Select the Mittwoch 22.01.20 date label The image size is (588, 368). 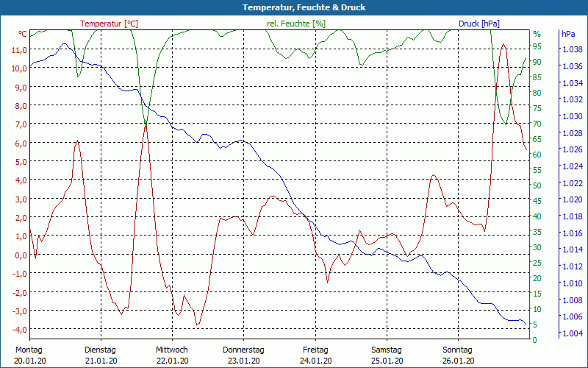[x=172, y=355]
